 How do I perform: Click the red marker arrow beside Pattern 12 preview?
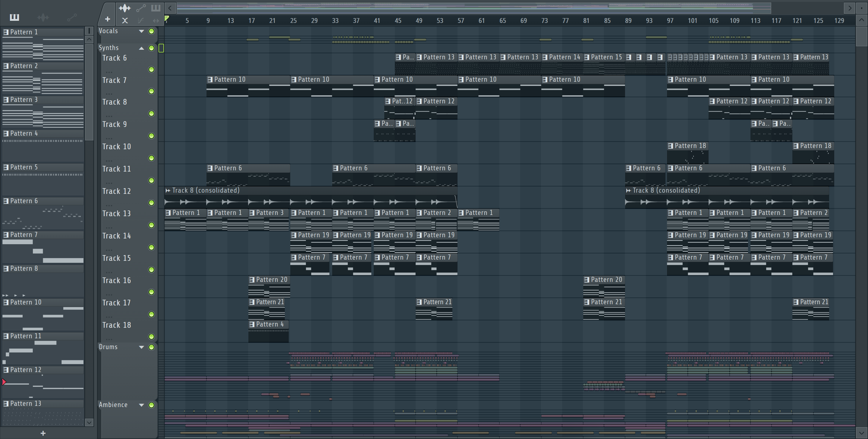click(x=4, y=382)
